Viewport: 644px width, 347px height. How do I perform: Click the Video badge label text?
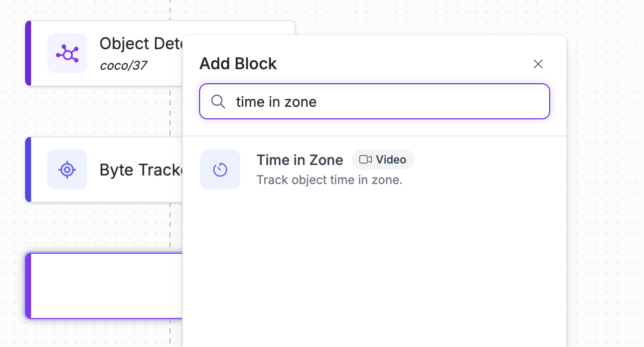tap(391, 160)
